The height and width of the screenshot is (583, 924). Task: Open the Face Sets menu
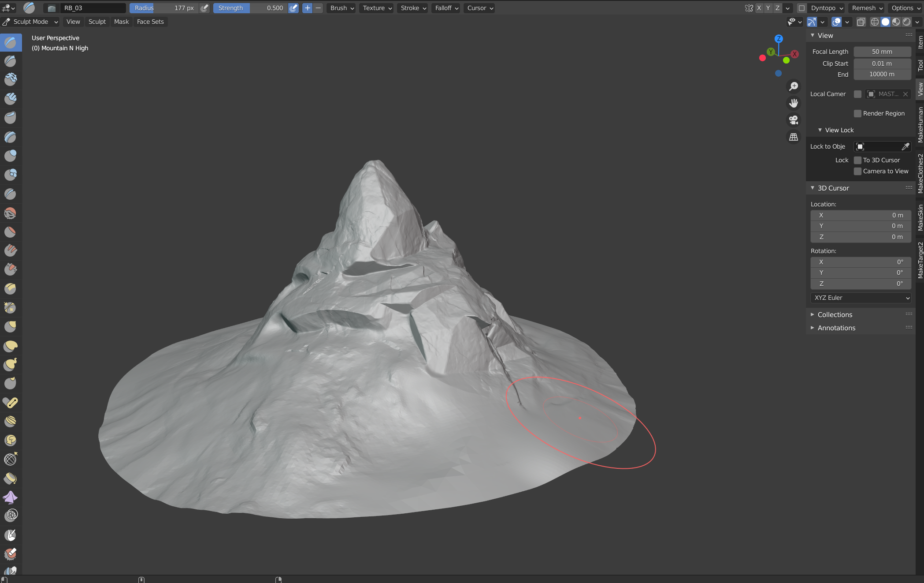(150, 22)
